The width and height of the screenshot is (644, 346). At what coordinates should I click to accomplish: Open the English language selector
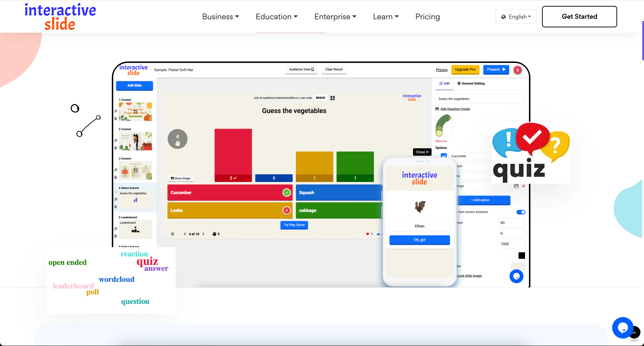tap(516, 17)
